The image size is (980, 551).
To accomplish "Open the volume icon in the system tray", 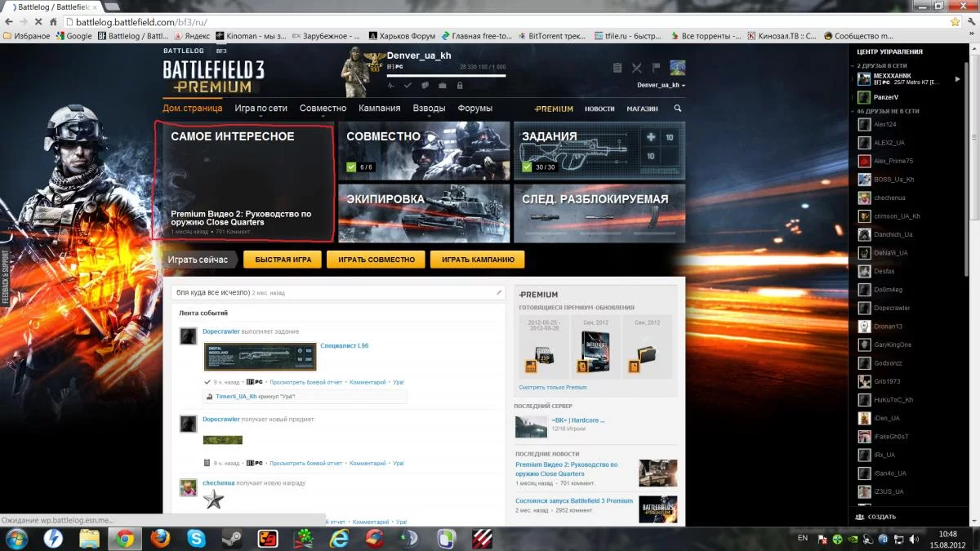I will tap(913, 539).
